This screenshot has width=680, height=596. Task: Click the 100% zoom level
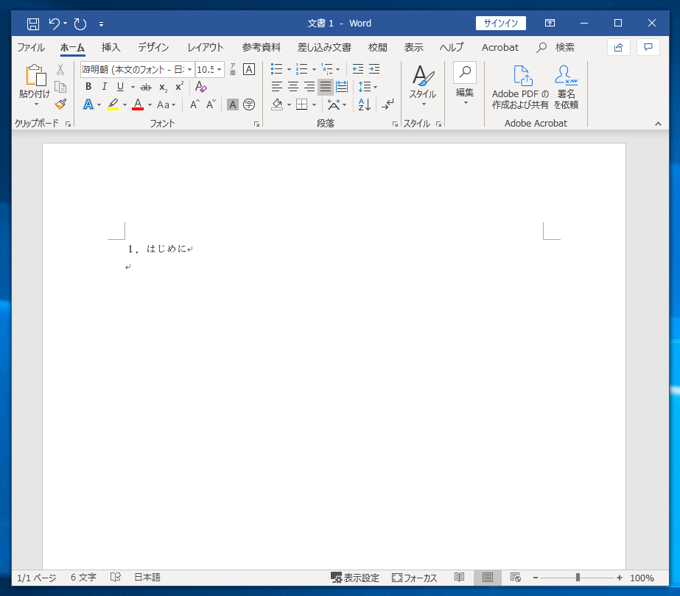pos(641,578)
